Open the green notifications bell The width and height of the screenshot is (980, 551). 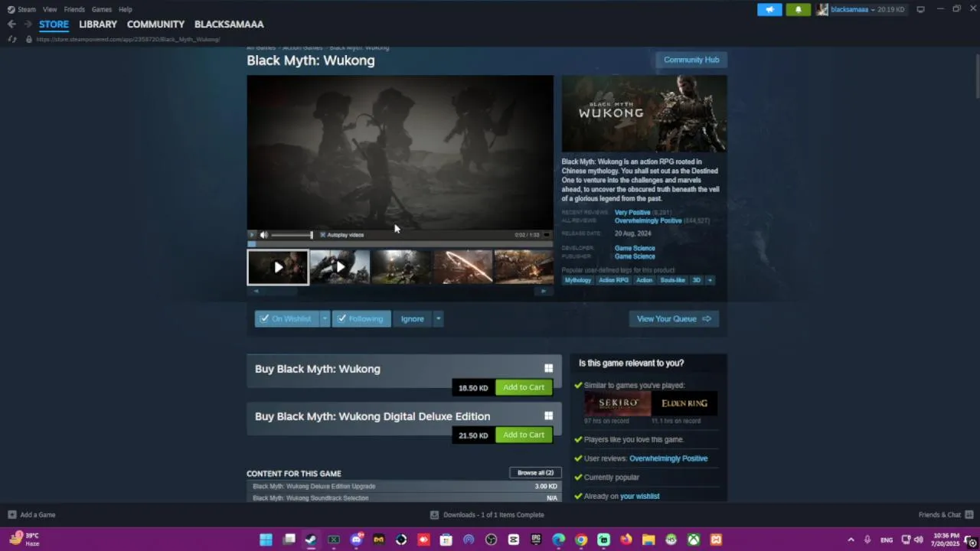point(798,9)
